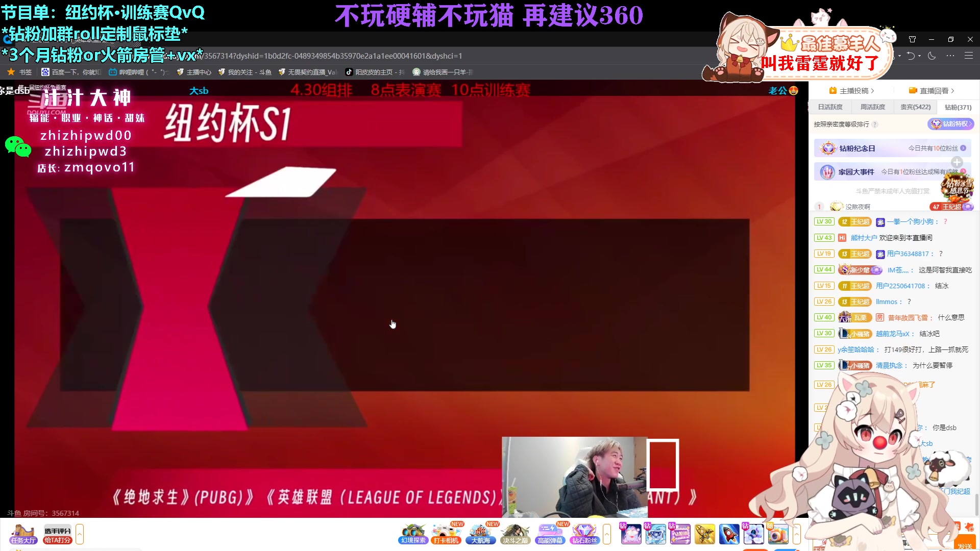Switch to 周活跃度 tab
Screen dimensions: 980x551
(x=873, y=107)
